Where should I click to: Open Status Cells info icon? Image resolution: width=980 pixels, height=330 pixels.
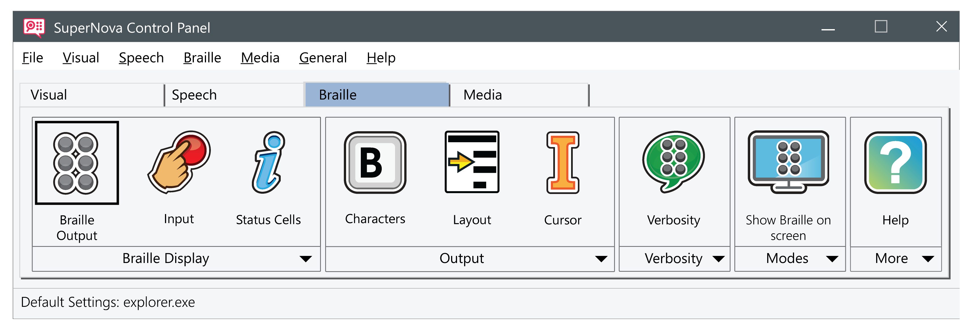(268, 162)
